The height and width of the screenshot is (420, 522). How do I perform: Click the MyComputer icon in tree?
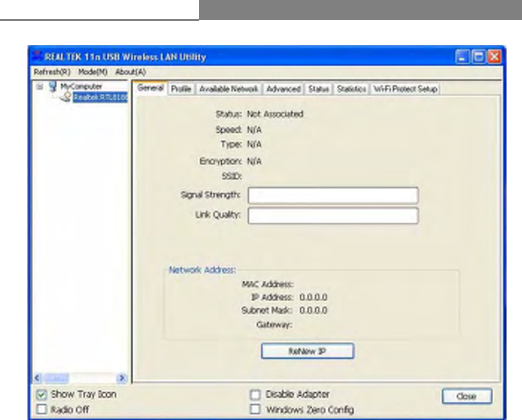click(x=53, y=87)
